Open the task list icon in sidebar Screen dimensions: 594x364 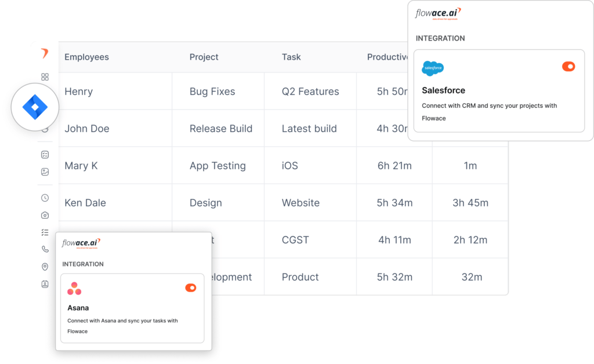point(45,232)
